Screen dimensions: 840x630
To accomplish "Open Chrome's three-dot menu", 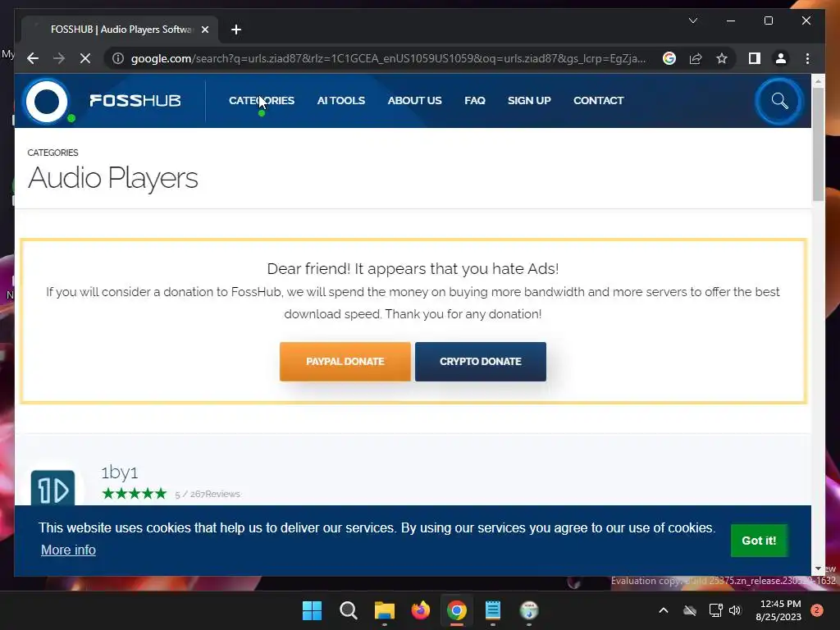I will click(807, 58).
